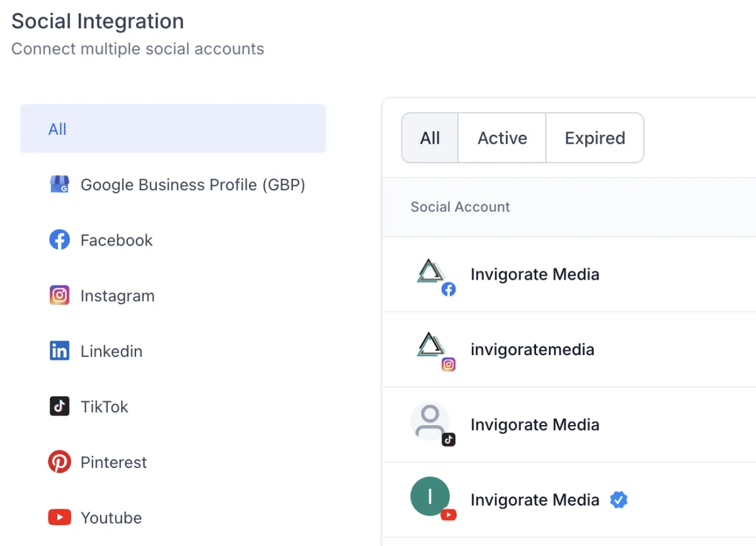Click the Facebook logo icon in sidebar
Screen dimensions: 756x546
click(x=59, y=240)
